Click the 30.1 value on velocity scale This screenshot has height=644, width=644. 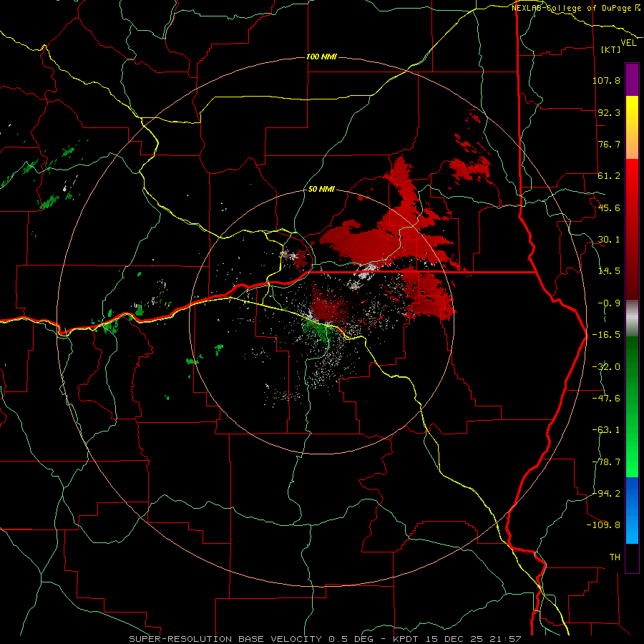(609, 240)
